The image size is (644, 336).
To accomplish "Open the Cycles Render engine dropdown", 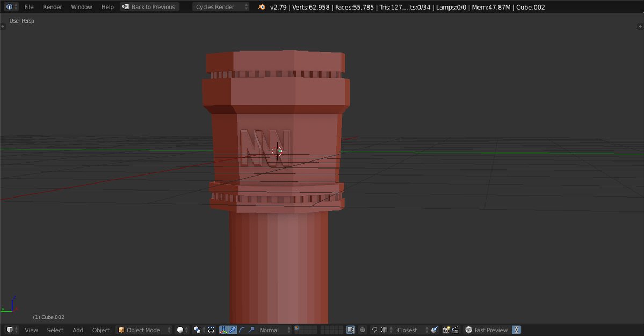I will click(221, 7).
